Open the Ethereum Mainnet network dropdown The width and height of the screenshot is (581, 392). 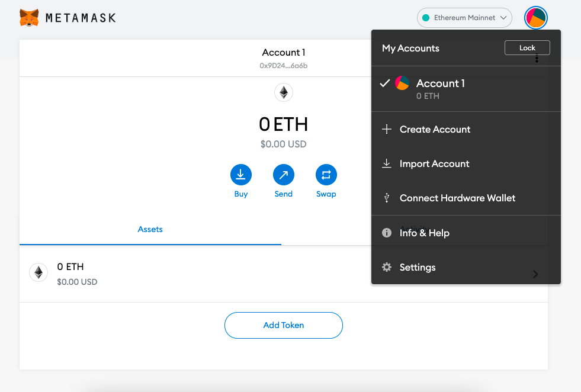464,18
